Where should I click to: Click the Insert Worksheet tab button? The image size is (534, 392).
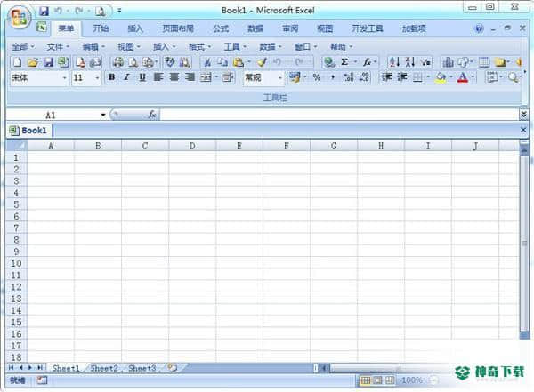pyautogui.click(x=173, y=368)
